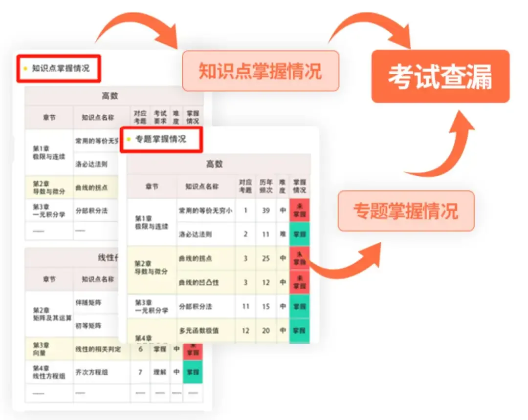This screenshot has height=420, width=528.
Task: Click frequency value 15 in 分部积分法 row
Action: tap(266, 306)
